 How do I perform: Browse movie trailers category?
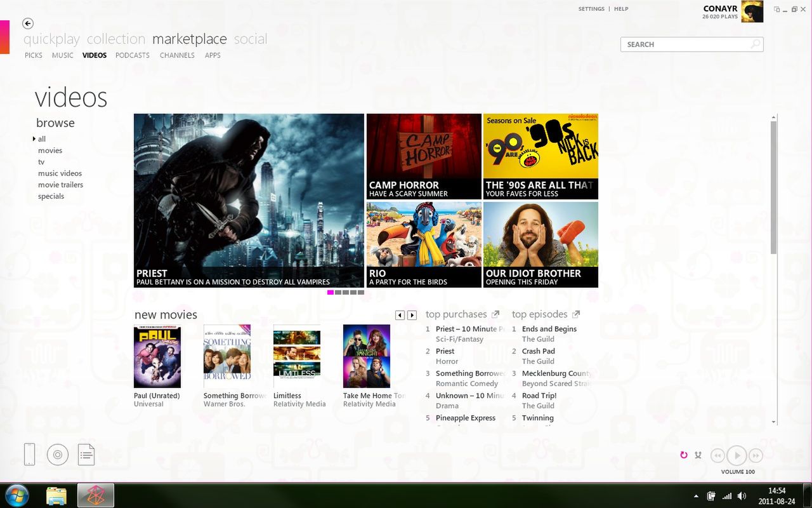[60, 185]
